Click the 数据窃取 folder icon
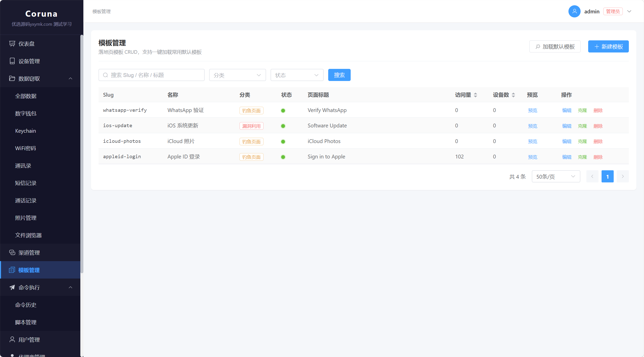The height and width of the screenshot is (357, 644). pyautogui.click(x=12, y=78)
